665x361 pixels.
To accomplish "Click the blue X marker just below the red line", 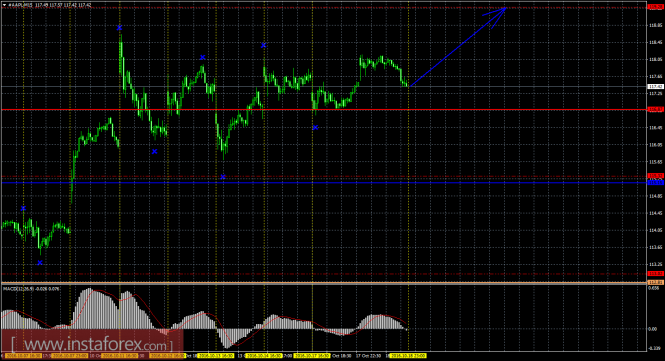I will (x=315, y=128).
